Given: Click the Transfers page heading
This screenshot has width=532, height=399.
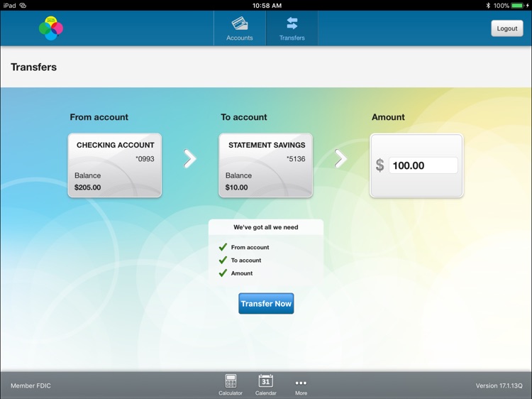Looking at the screenshot, I should [33, 67].
